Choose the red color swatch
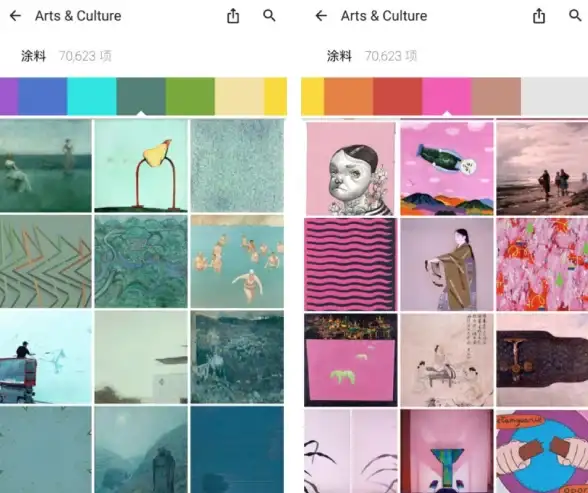The image size is (588, 493). point(398,96)
